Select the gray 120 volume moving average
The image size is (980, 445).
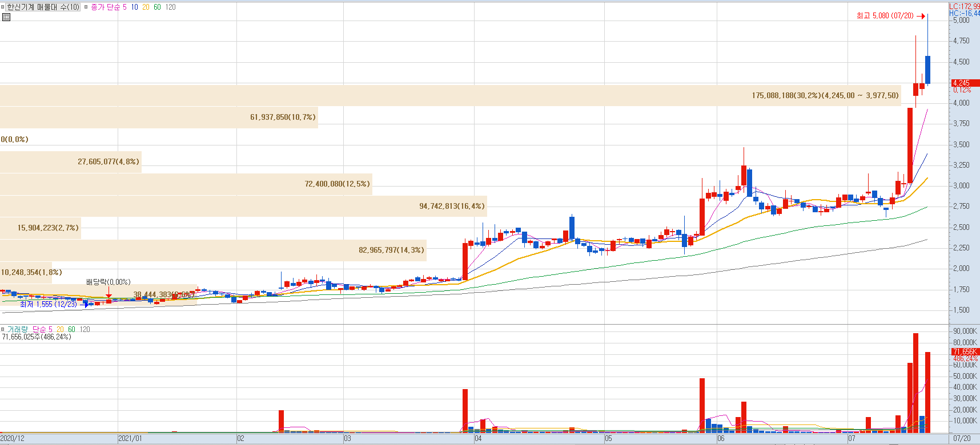click(85, 329)
